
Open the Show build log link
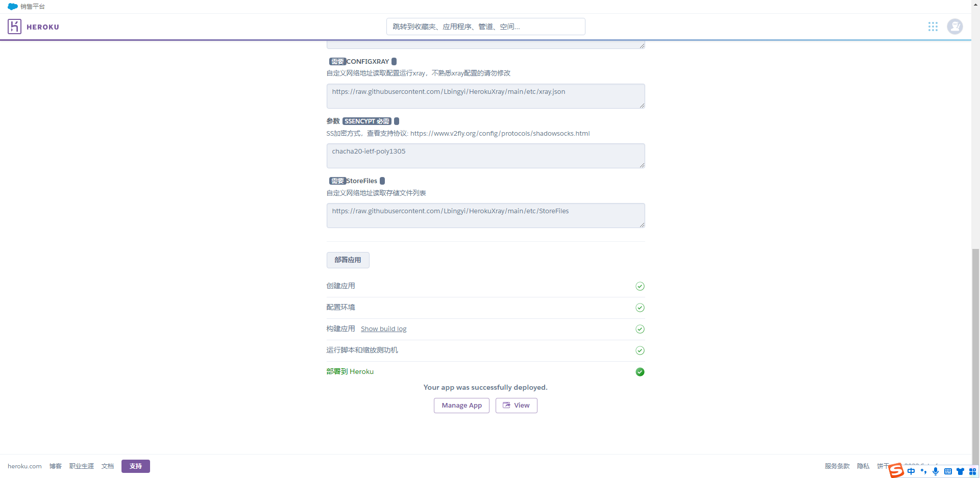point(383,329)
